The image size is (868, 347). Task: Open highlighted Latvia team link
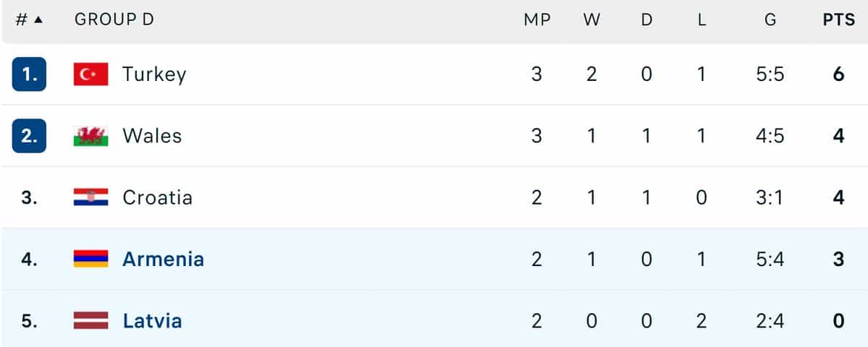pyautogui.click(x=152, y=321)
